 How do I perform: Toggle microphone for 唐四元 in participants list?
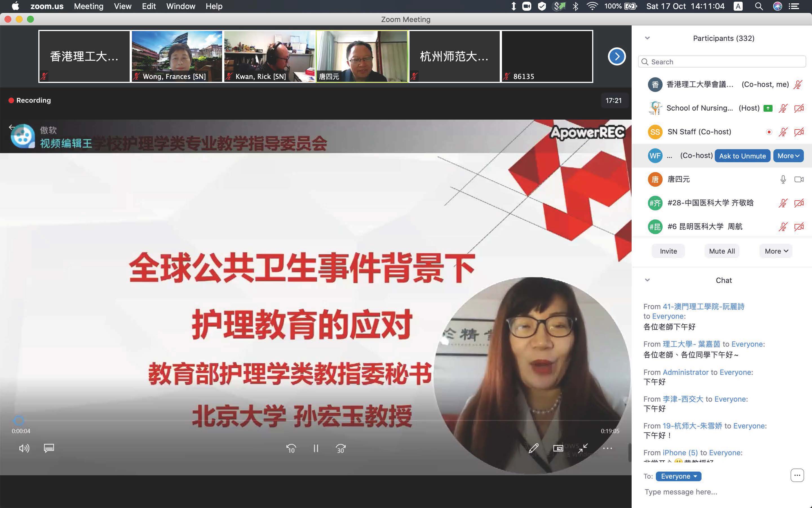click(x=783, y=179)
